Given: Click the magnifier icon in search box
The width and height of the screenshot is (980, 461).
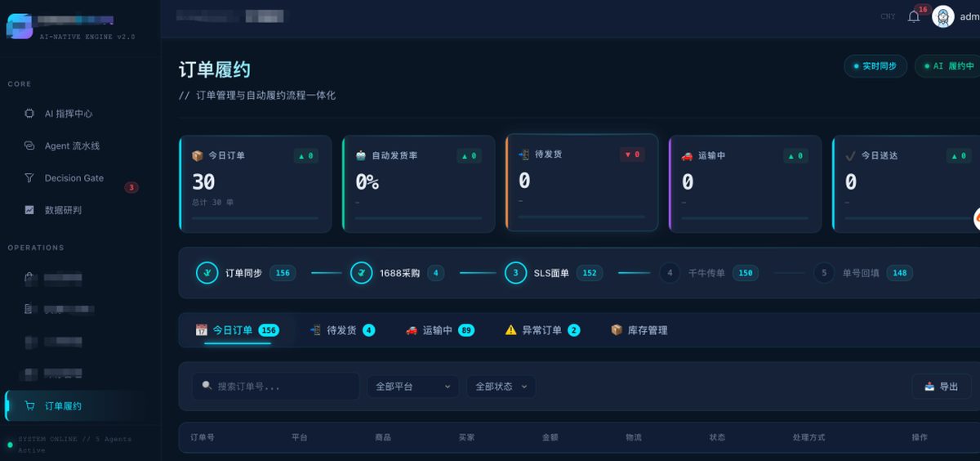Looking at the screenshot, I should (x=207, y=386).
